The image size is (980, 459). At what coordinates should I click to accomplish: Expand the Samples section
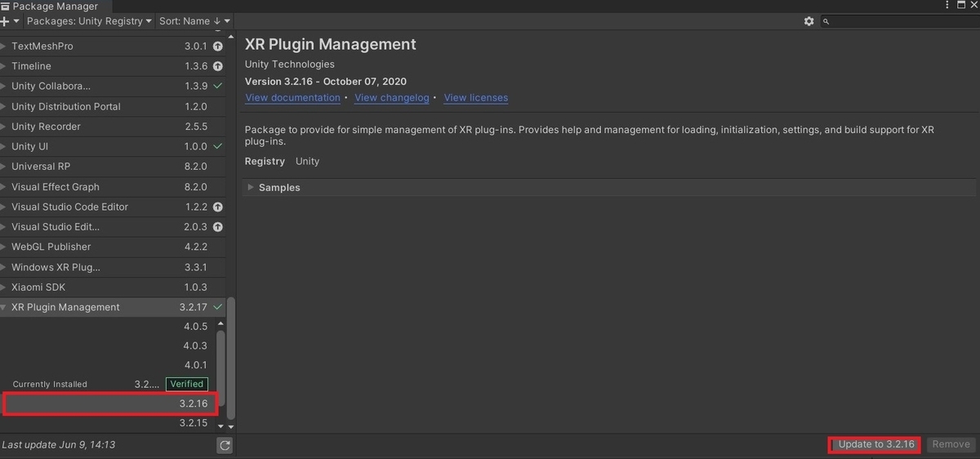252,188
